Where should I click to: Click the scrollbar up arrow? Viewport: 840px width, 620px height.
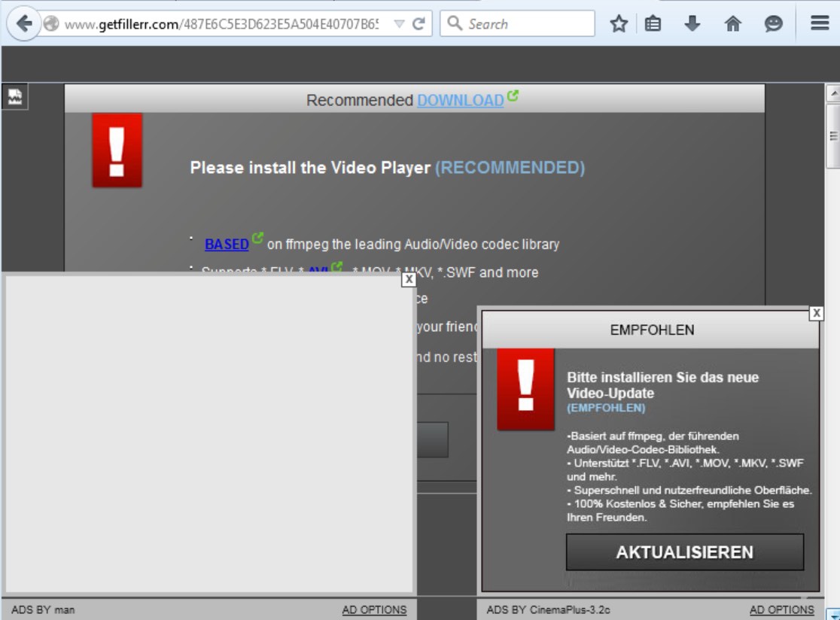832,94
